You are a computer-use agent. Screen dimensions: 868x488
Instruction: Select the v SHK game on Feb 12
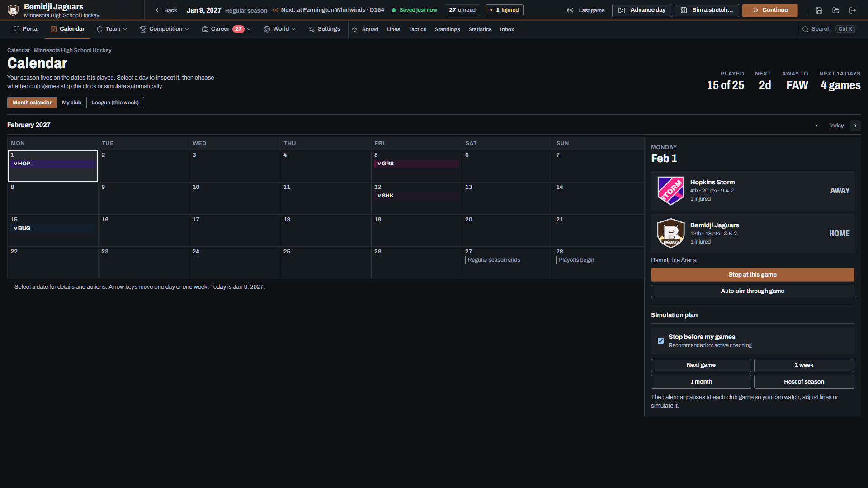[x=416, y=196]
